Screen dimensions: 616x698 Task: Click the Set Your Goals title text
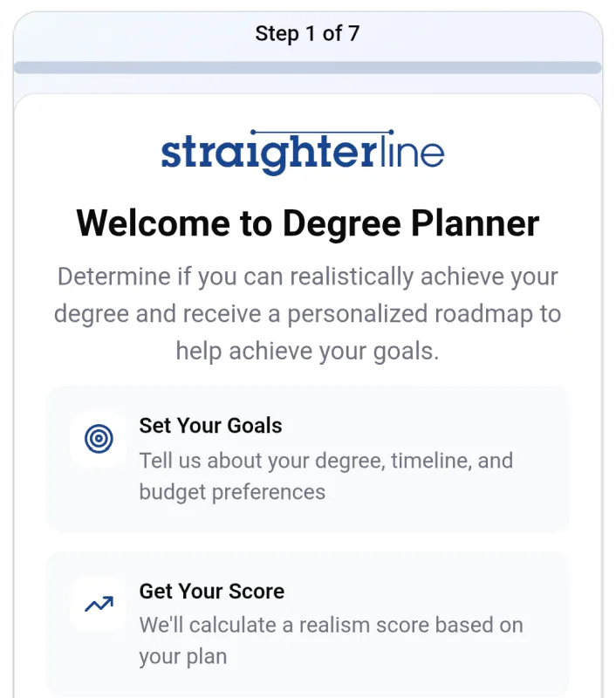(210, 426)
